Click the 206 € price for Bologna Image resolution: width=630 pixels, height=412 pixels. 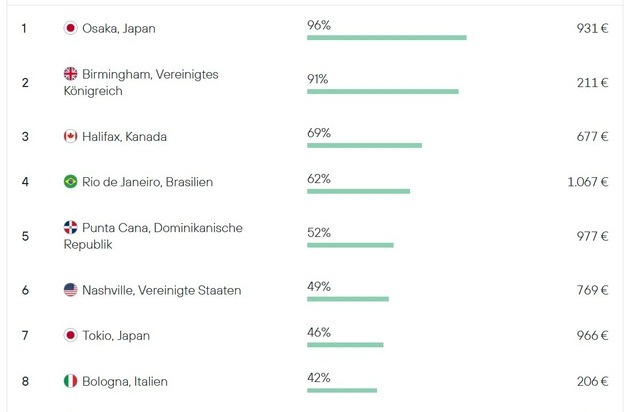click(592, 381)
